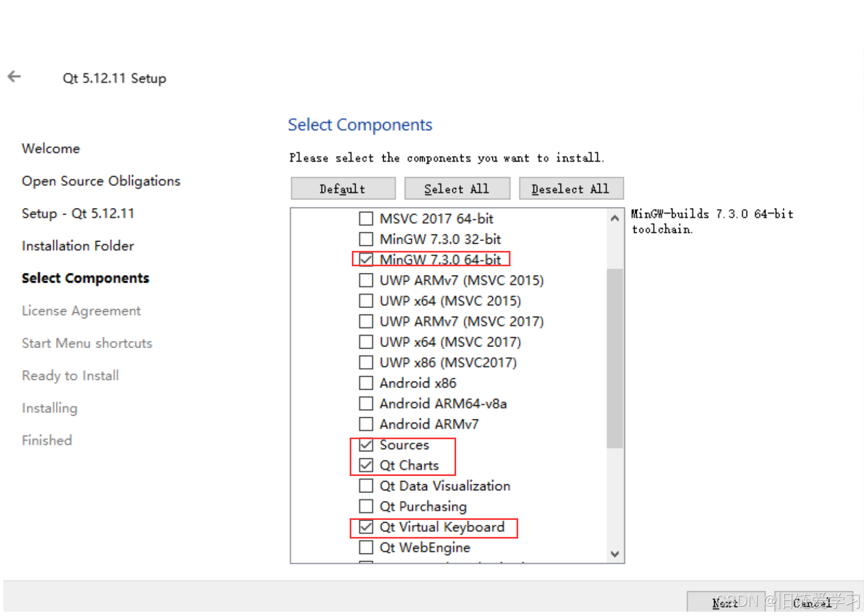Select the MinGW 7.3.0 64-bit row label
This screenshot has height=616, width=864.
(x=440, y=260)
